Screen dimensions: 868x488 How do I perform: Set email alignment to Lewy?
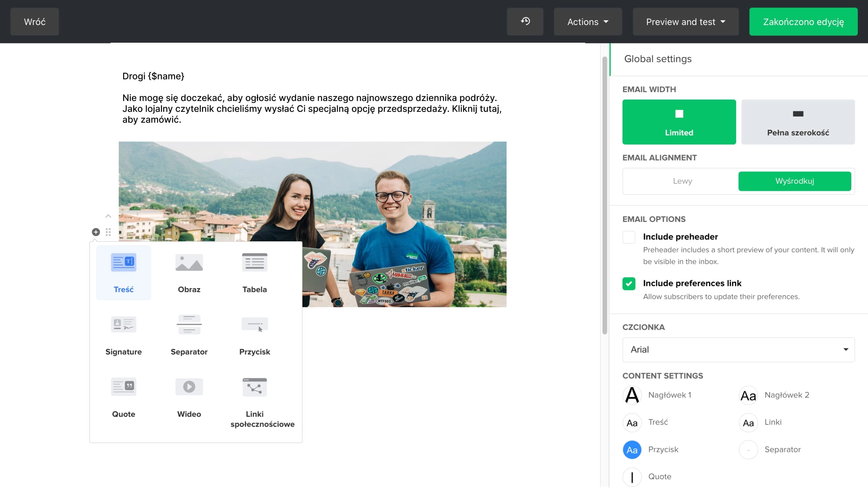(x=682, y=181)
